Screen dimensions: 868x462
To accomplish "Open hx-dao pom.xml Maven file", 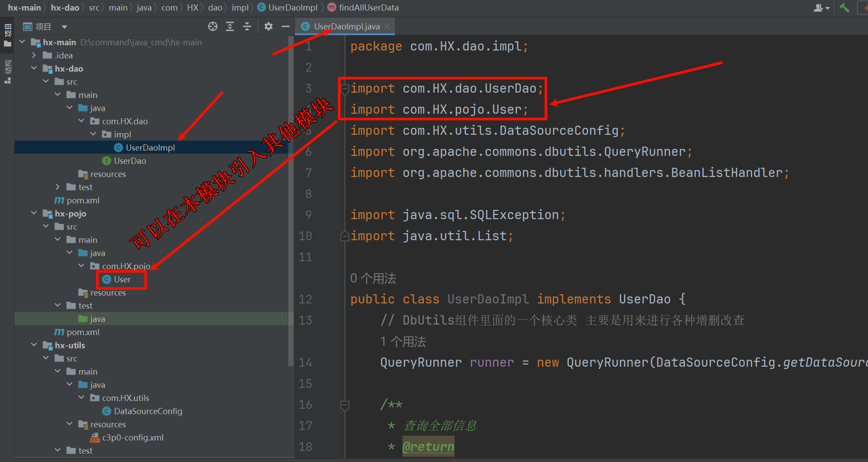I will [x=82, y=201].
